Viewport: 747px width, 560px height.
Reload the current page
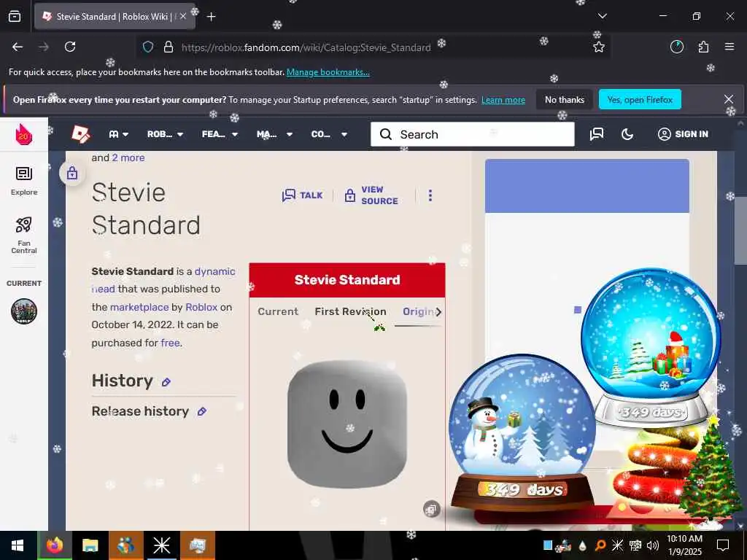click(x=70, y=47)
